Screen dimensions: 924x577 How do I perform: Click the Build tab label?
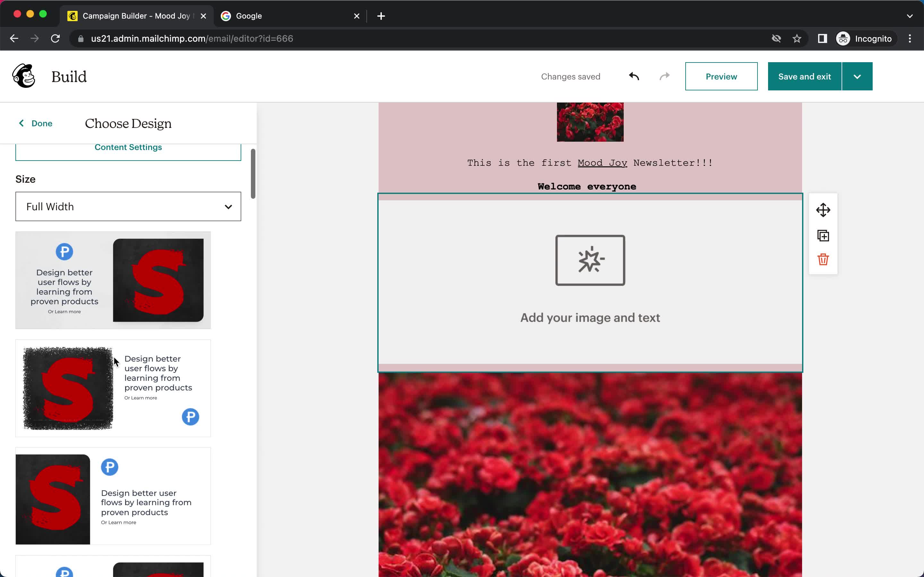(x=69, y=76)
